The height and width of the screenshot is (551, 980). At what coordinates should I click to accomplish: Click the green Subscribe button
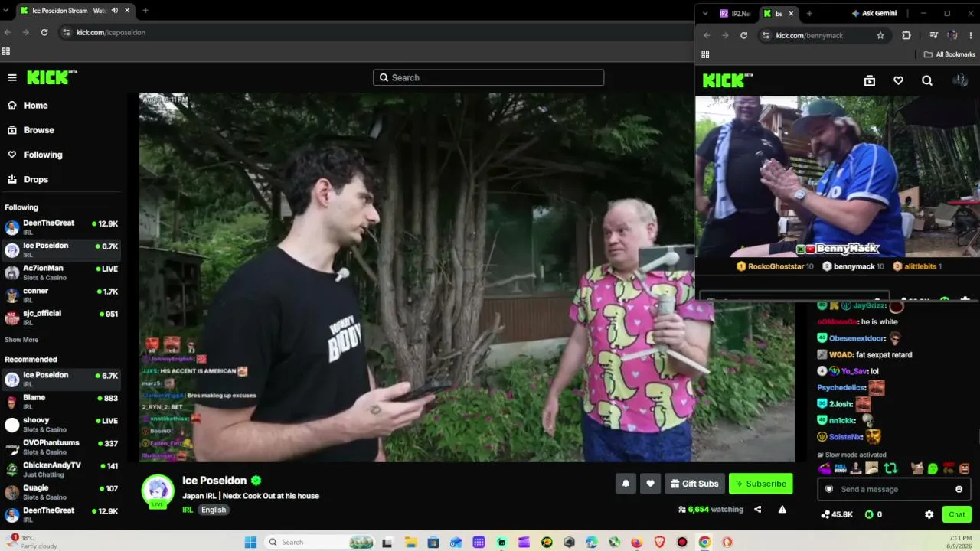pos(760,484)
